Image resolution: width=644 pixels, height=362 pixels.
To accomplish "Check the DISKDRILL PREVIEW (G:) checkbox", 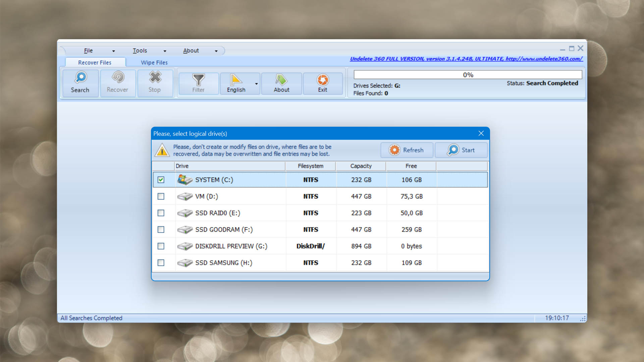I will coord(161,246).
